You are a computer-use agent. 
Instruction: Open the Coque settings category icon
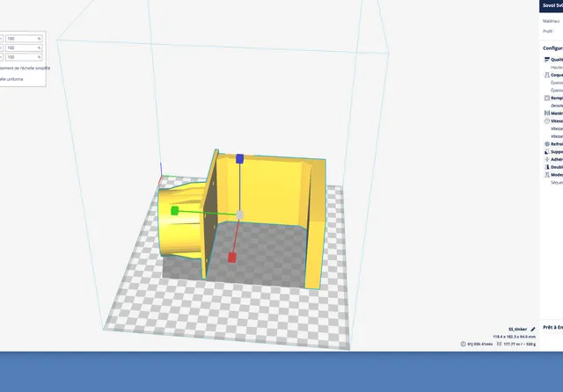[x=547, y=75]
